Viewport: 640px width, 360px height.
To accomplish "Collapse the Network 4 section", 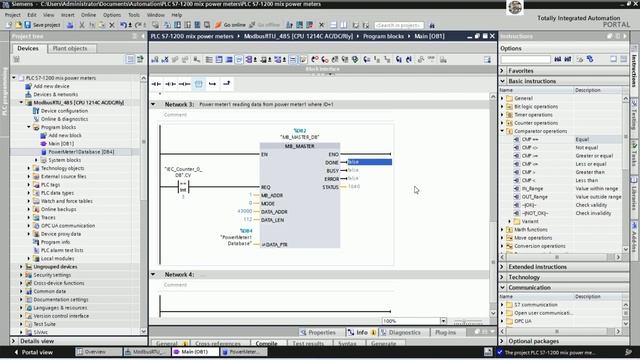I will [x=153, y=275].
